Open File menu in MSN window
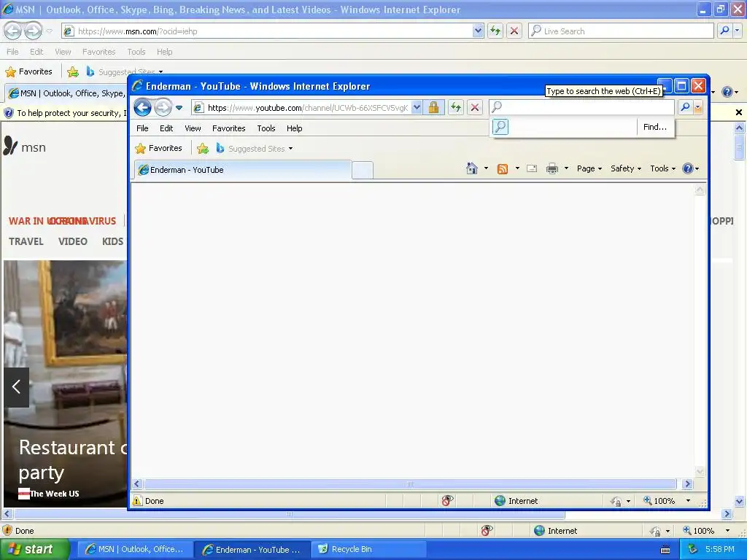 point(12,52)
